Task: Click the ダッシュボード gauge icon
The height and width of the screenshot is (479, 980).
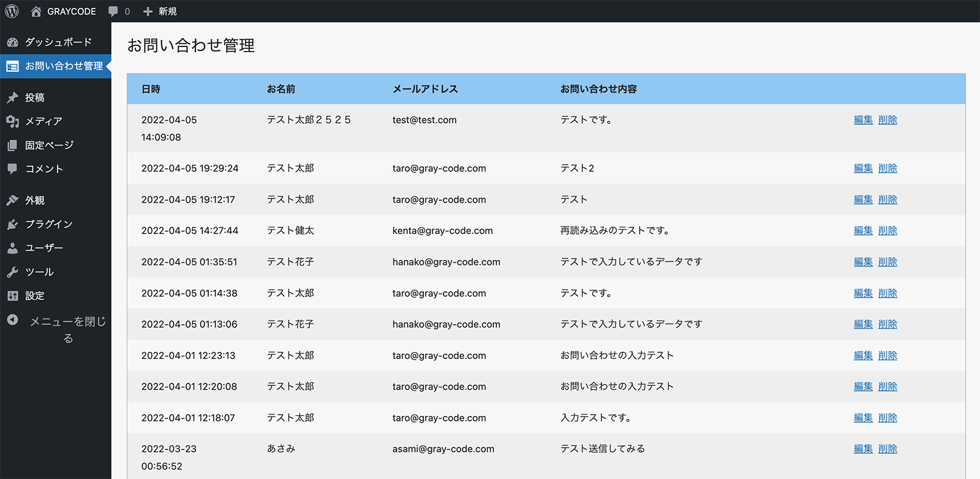Action: tap(12, 42)
